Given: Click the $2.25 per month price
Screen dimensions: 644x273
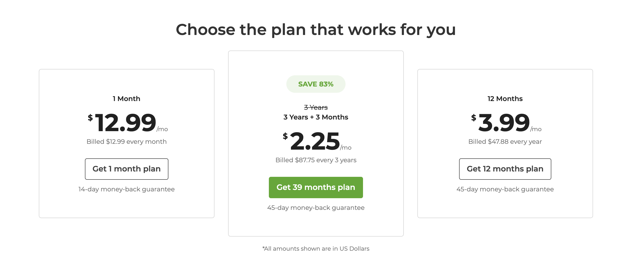Looking at the screenshot, I should coord(314,141).
